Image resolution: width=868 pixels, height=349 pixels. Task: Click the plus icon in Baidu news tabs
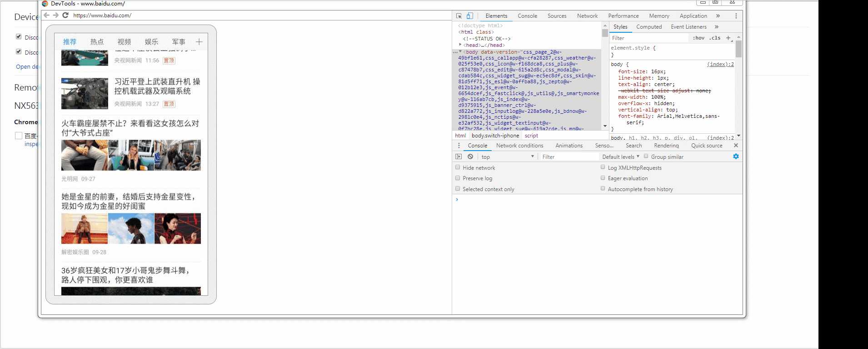199,42
